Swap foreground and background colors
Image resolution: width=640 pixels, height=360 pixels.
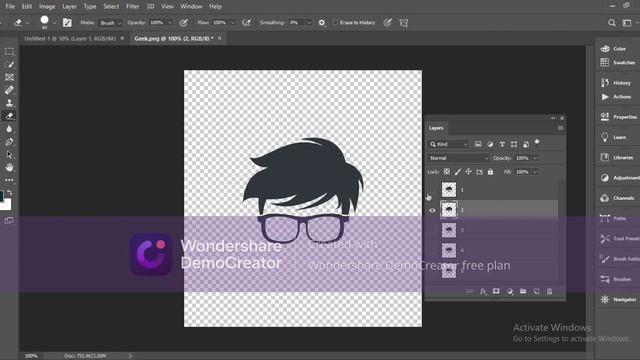point(9,192)
